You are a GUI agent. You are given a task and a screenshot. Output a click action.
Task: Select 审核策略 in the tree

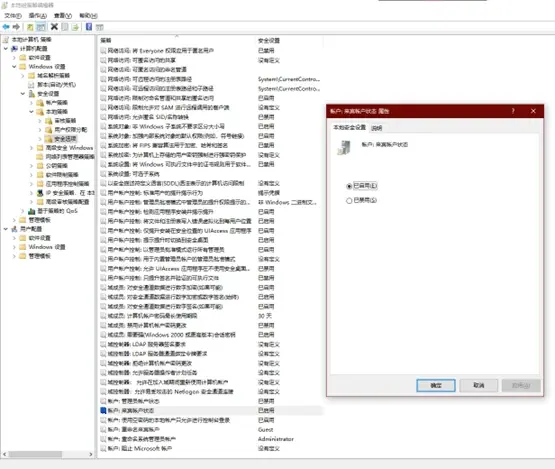65,121
